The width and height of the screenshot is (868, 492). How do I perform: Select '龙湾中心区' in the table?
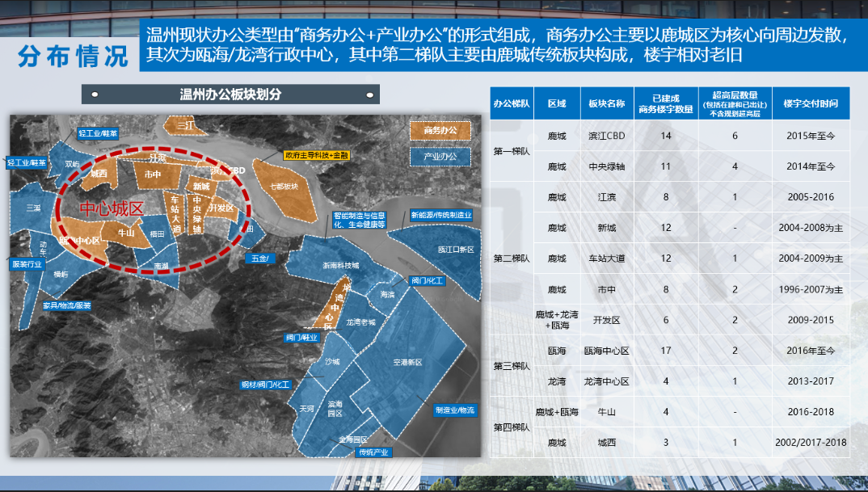(607, 381)
